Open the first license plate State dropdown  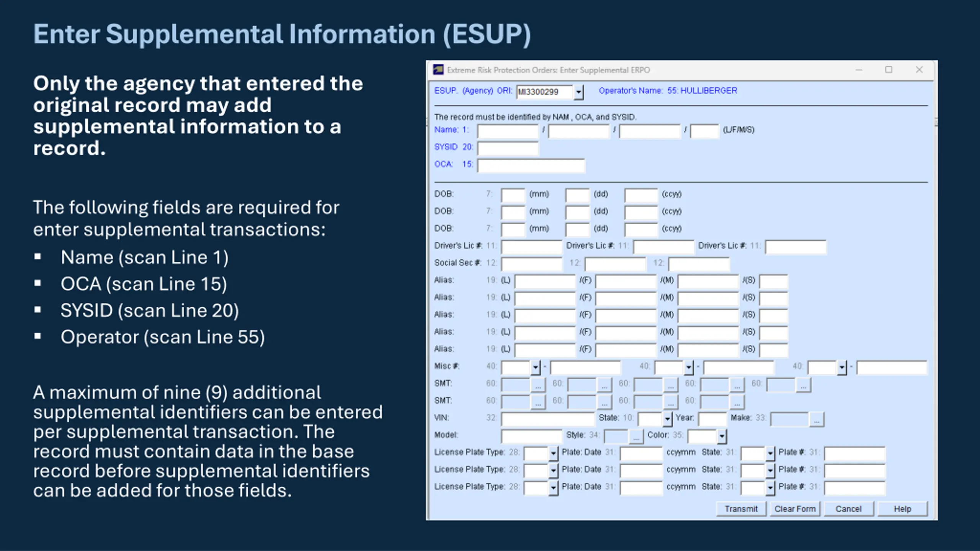pyautogui.click(x=770, y=454)
